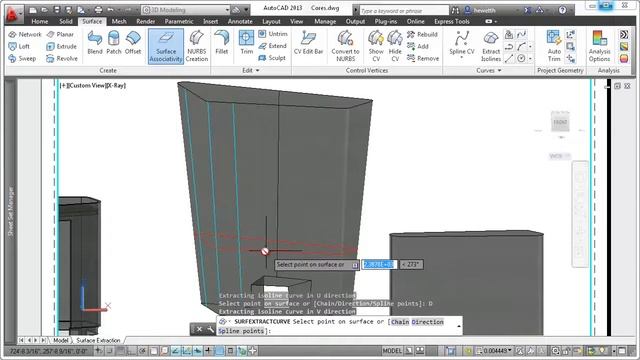Open Analysis Options

pos(599,46)
